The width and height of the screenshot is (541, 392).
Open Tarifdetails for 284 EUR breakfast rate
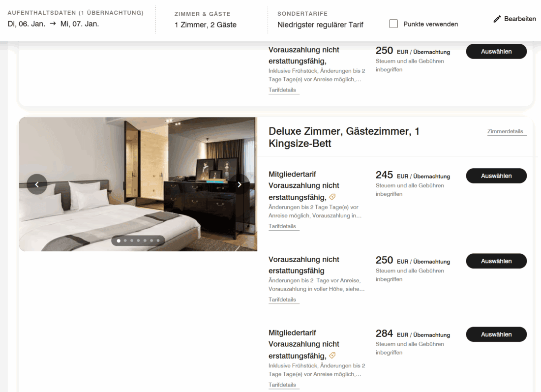[282, 385]
